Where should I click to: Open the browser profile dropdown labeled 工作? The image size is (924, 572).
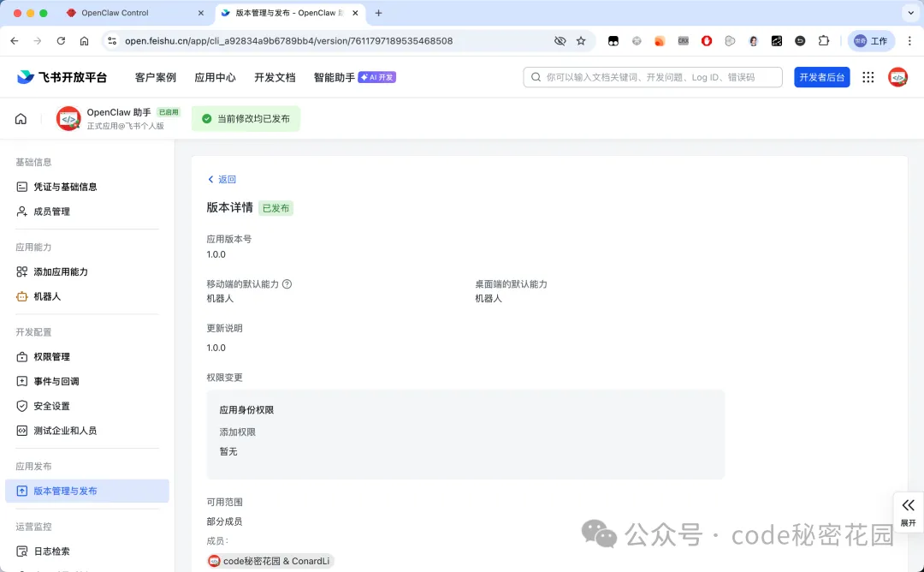coord(871,40)
